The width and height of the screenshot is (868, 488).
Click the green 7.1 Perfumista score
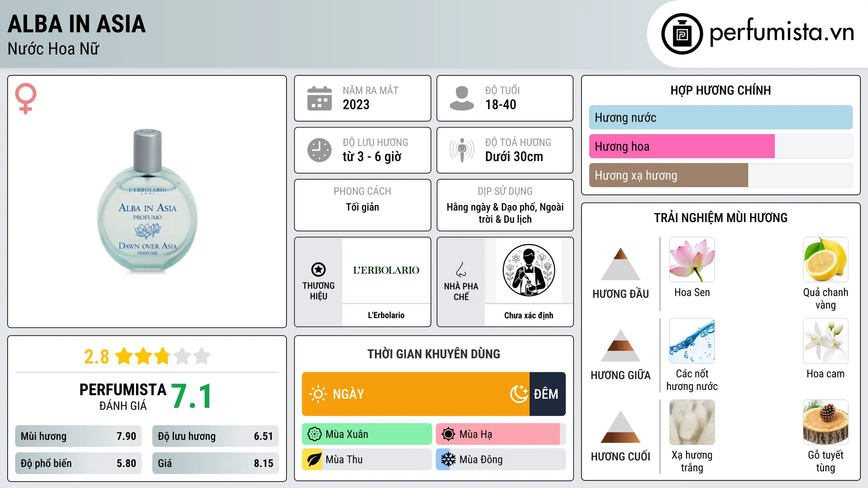point(192,396)
